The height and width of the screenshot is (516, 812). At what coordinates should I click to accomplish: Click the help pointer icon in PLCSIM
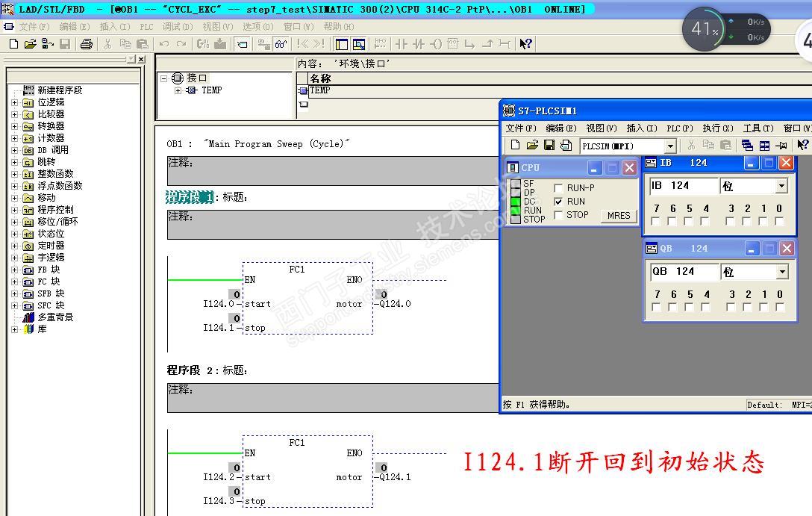[x=802, y=146]
